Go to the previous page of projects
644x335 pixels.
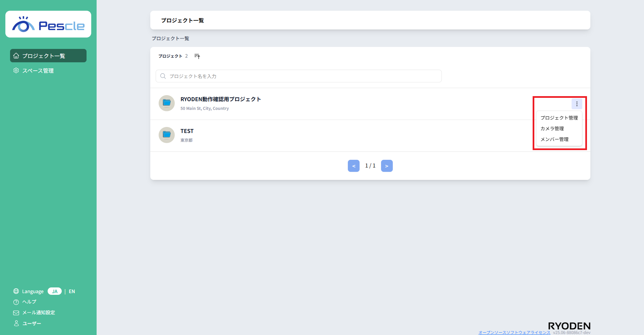click(354, 166)
